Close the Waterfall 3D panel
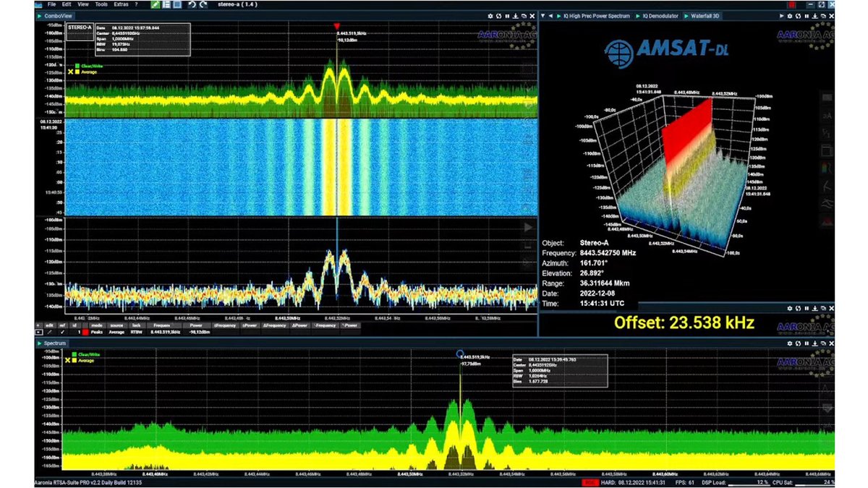This screenshot has width=868, height=488. click(x=832, y=16)
